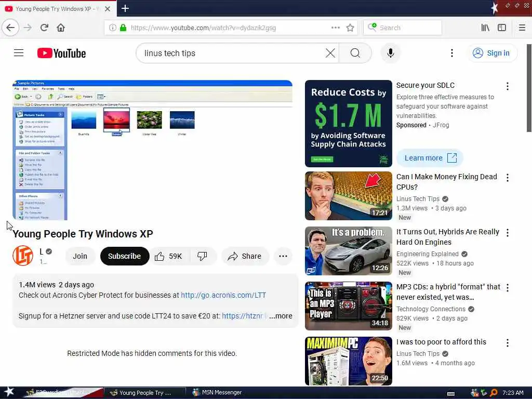
Task: Click the 7:23 AM clock in taskbar
Action: click(x=513, y=393)
